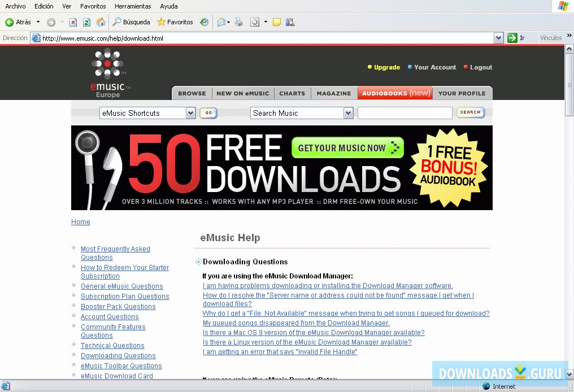Click the Research books icon

(290, 23)
